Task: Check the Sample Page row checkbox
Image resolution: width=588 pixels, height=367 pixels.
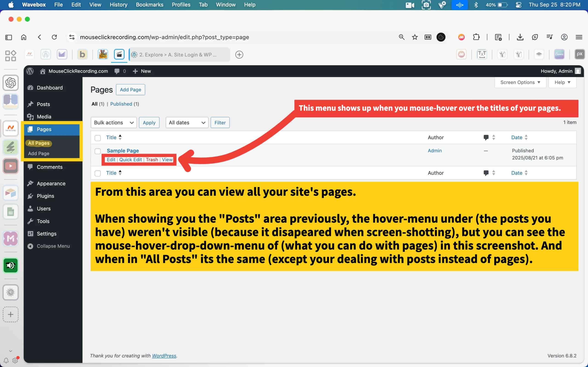Action: 98,151
